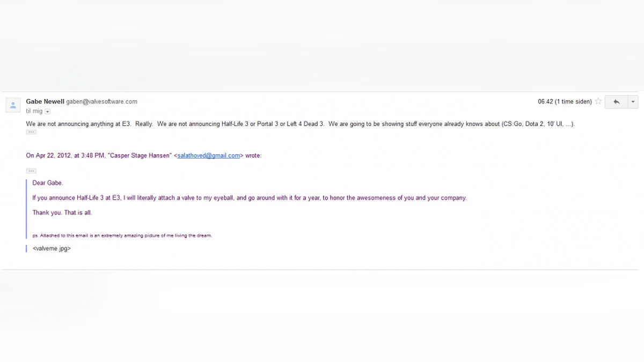Click the "Casper Stage Hansen" name
This screenshot has height=362, width=644.
(x=140, y=156)
